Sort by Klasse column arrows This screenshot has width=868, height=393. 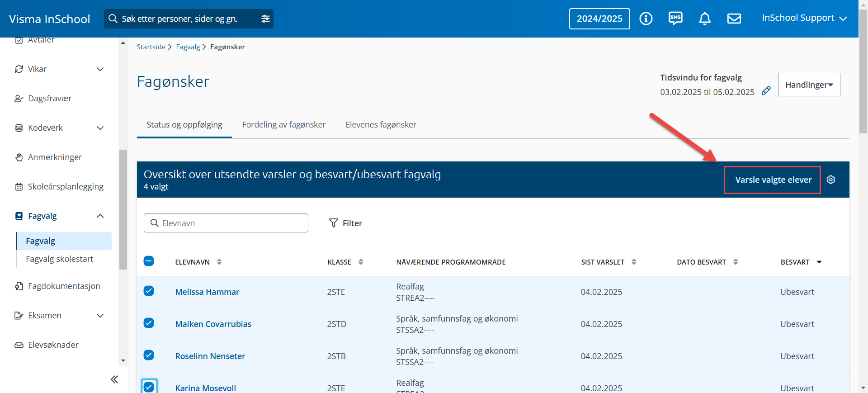point(361,262)
